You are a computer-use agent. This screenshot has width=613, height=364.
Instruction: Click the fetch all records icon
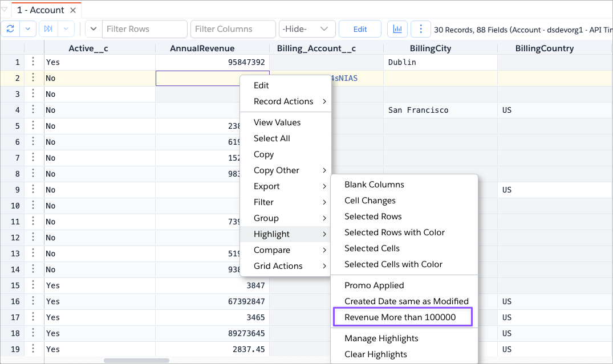(x=48, y=29)
